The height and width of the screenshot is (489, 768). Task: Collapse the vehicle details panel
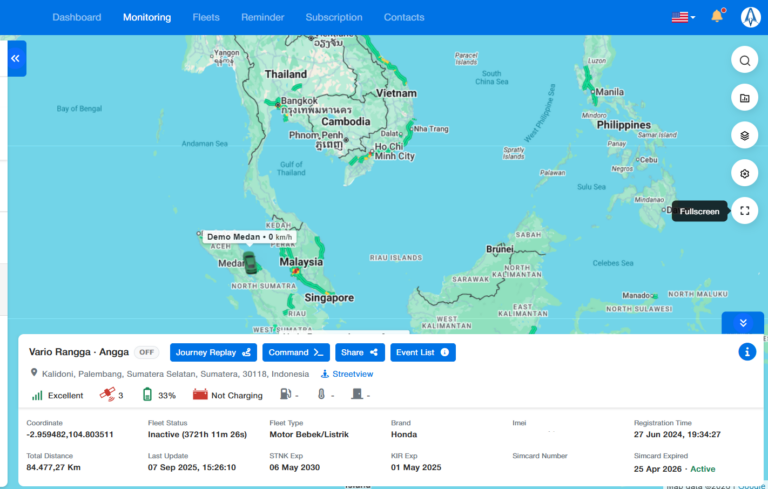pyautogui.click(x=742, y=323)
